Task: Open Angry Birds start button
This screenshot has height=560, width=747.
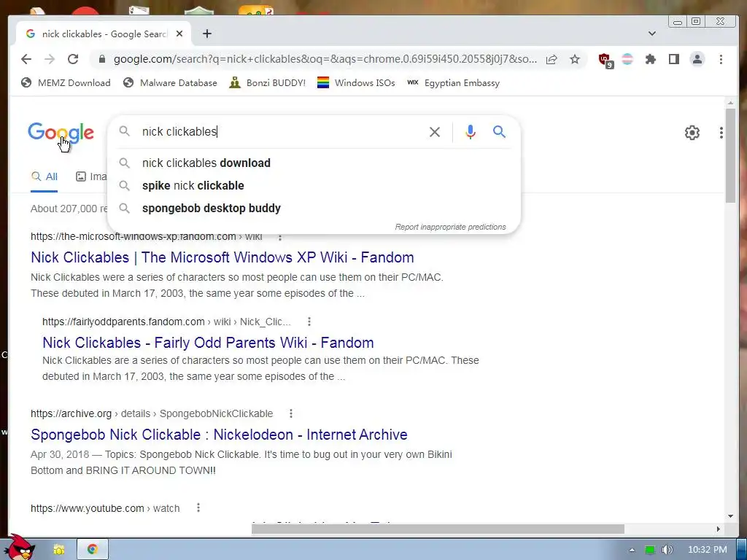Action: pyautogui.click(x=19, y=548)
